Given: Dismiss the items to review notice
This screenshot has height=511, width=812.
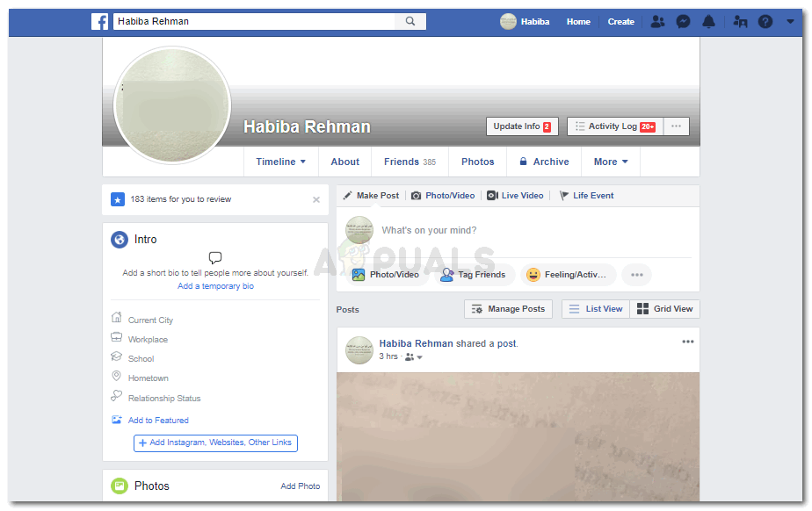Looking at the screenshot, I should pyautogui.click(x=315, y=199).
